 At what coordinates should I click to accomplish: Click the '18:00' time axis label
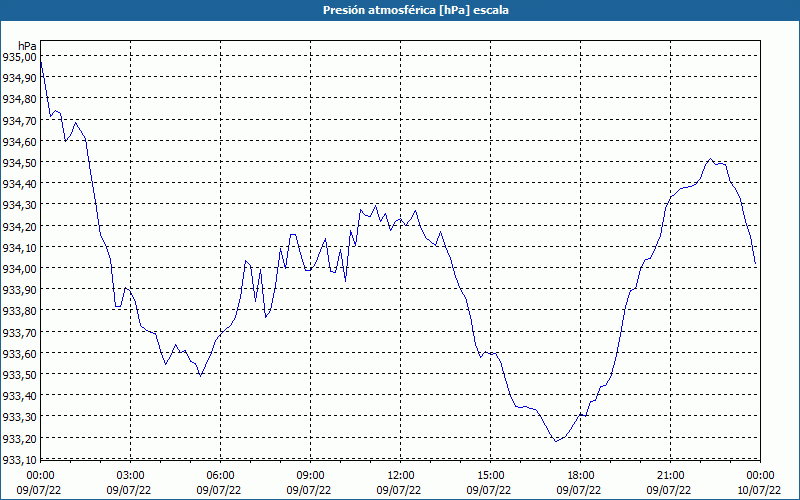click(x=581, y=476)
